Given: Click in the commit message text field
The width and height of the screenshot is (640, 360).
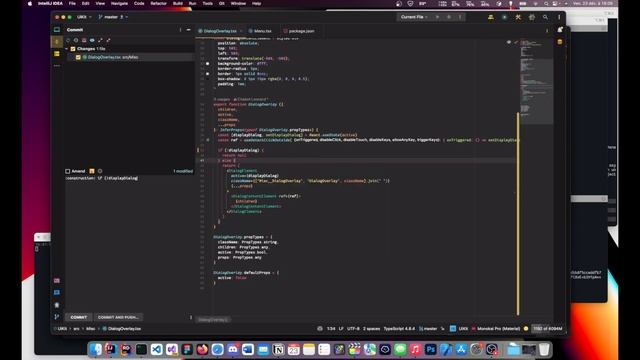Looking at the screenshot, I should (x=129, y=243).
